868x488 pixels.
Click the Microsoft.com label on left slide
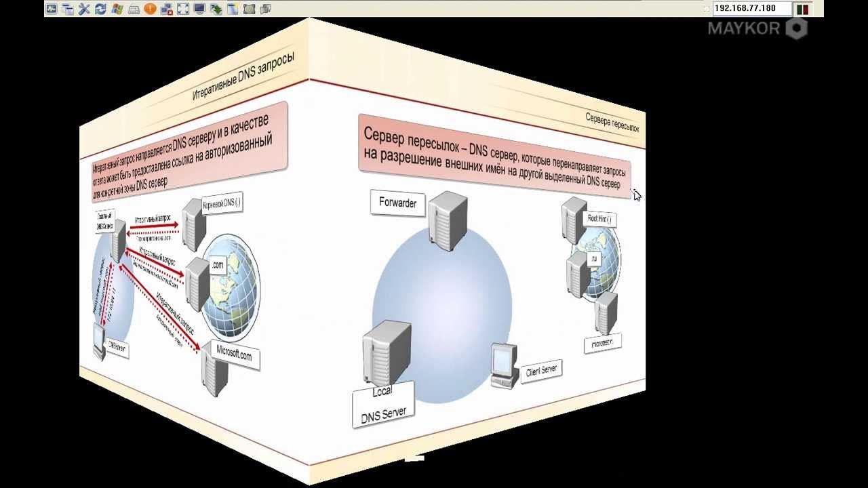click(234, 354)
